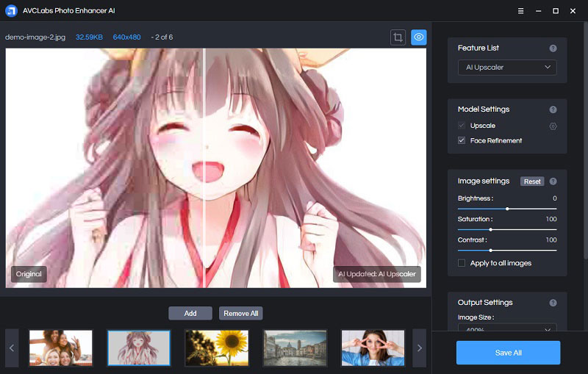Open help for Feature List

[553, 48]
